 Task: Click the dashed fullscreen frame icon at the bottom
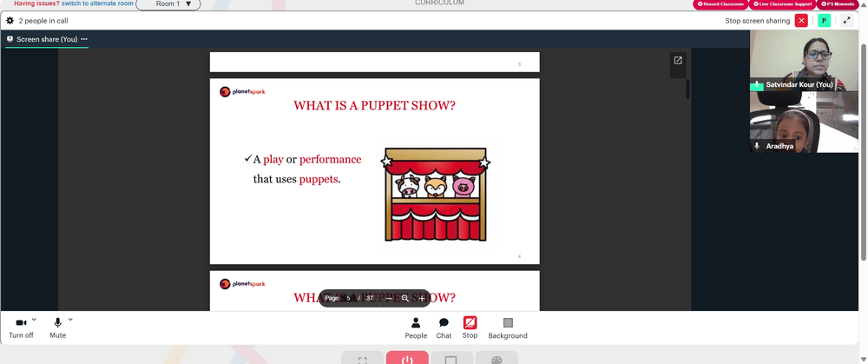pos(363,358)
